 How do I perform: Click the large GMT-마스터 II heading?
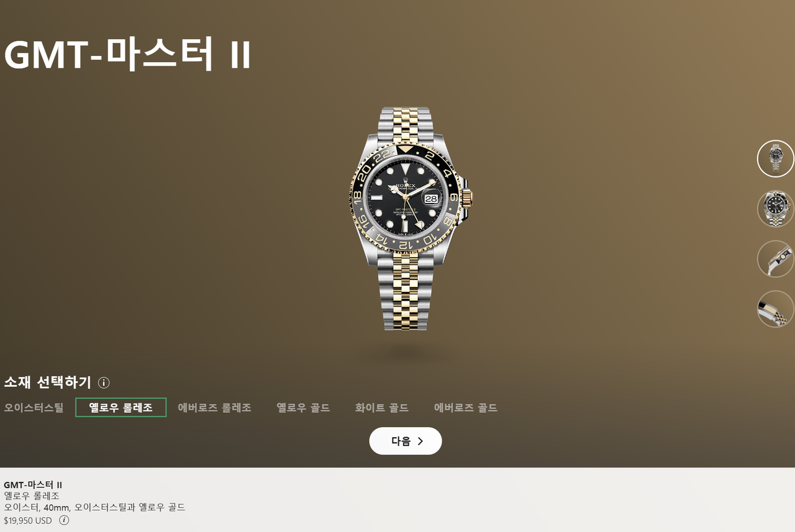tap(127, 54)
